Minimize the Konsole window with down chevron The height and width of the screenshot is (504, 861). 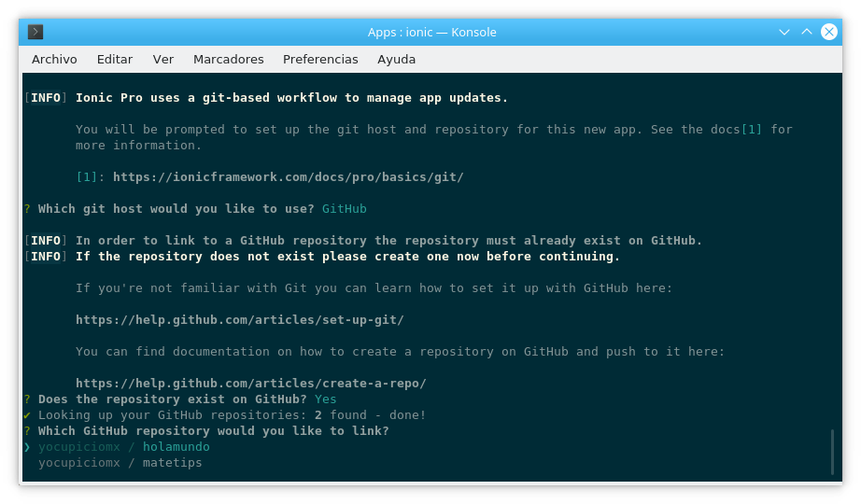tap(784, 32)
